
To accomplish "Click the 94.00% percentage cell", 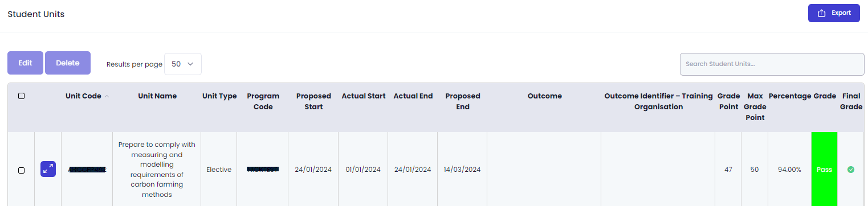I will [789, 170].
